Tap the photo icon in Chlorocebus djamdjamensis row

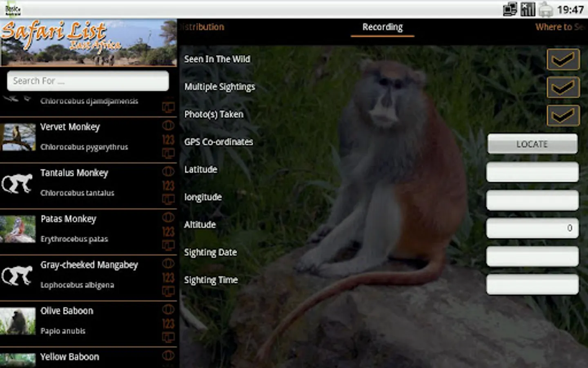168,108
